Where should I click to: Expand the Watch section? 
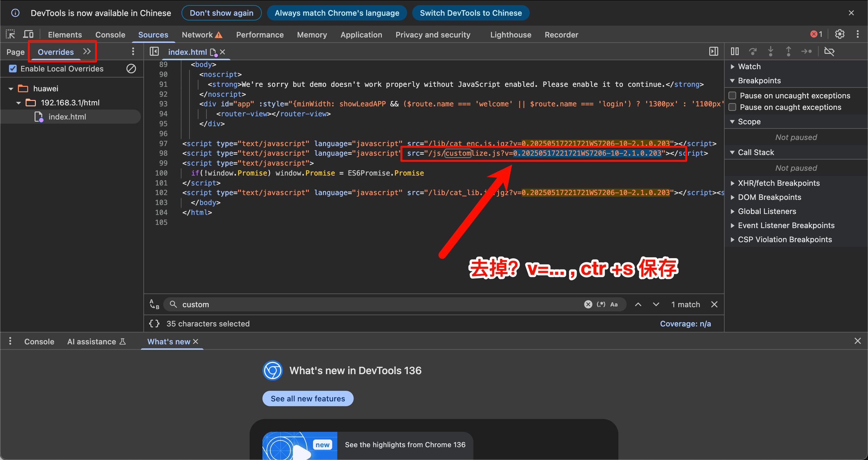point(733,66)
